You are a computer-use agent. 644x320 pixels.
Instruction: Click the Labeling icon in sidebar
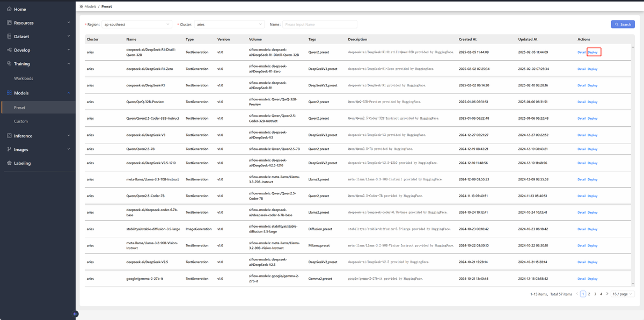point(9,163)
